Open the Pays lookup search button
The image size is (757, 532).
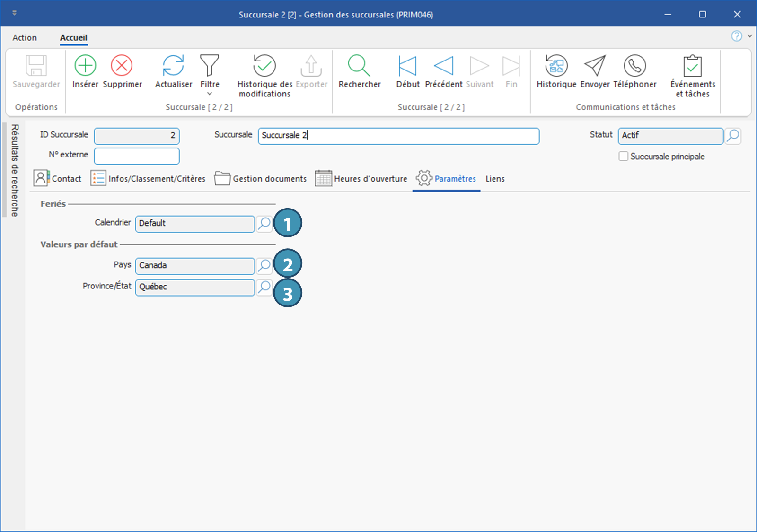(x=264, y=265)
